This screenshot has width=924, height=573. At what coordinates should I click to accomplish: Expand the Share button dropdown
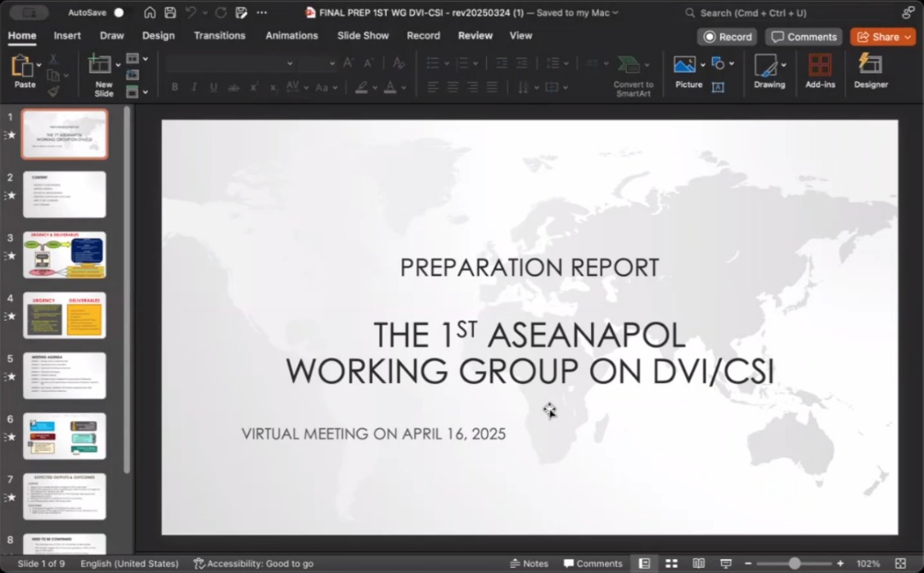[x=908, y=37]
